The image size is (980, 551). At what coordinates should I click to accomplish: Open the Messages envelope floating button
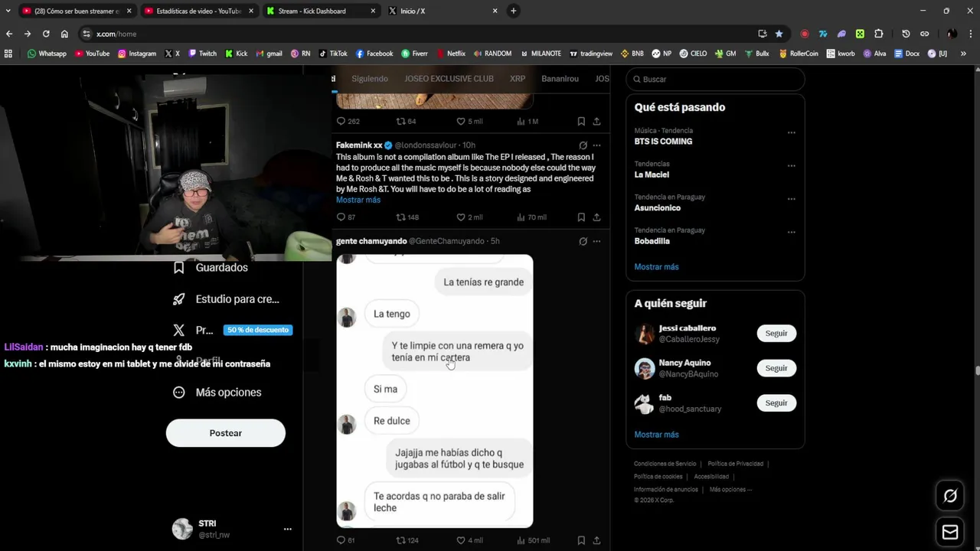point(950,532)
